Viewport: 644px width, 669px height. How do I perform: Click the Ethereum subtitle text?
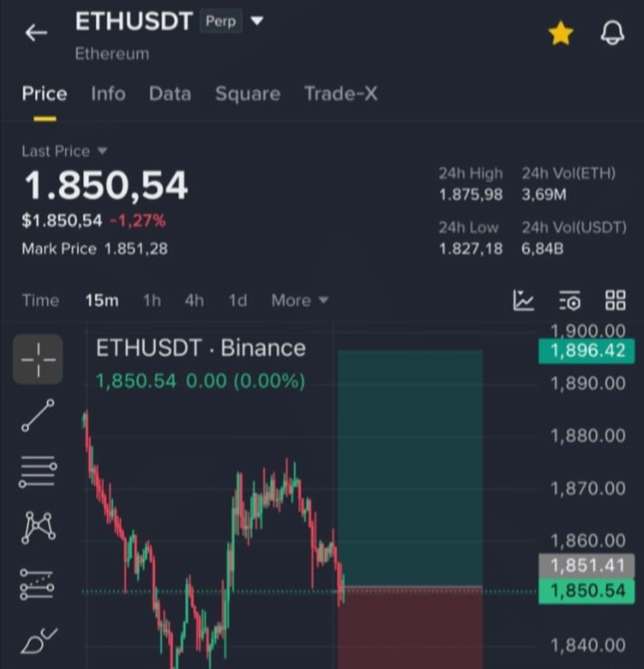point(112,53)
